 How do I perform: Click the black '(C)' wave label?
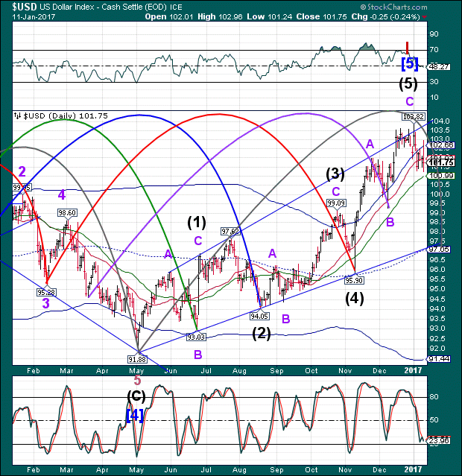click(x=136, y=396)
